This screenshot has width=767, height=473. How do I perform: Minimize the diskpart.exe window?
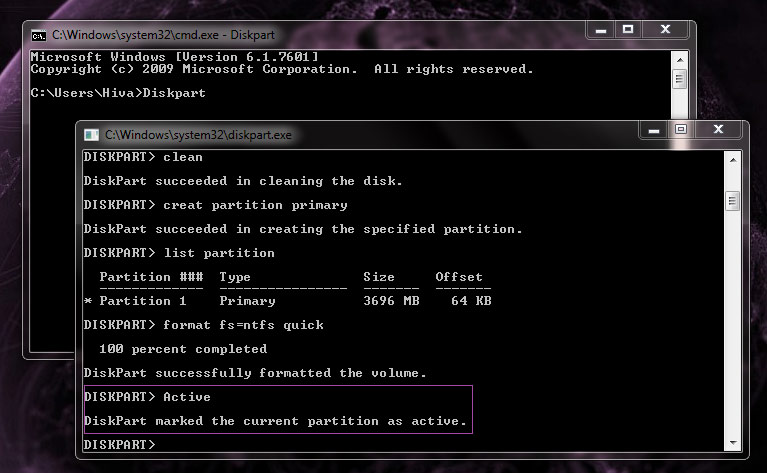coord(655,130)
